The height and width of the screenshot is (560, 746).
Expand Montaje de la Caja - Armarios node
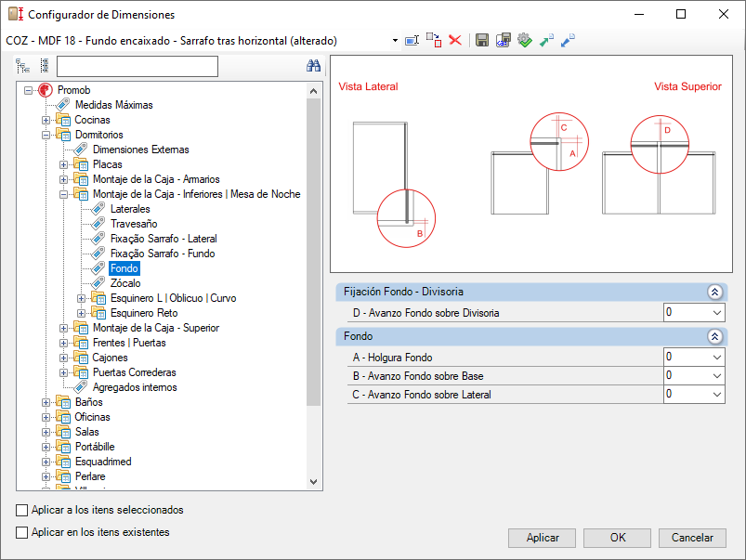[x=64, y=179]
